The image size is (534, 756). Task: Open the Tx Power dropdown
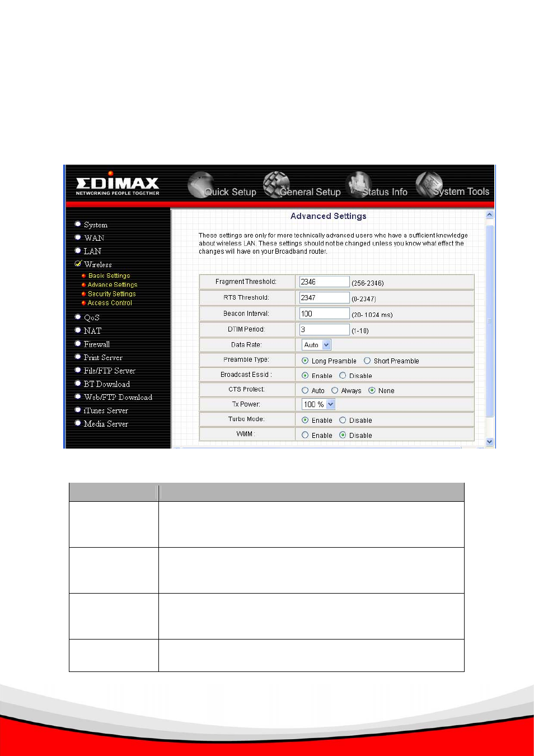(x=318, y=404)
